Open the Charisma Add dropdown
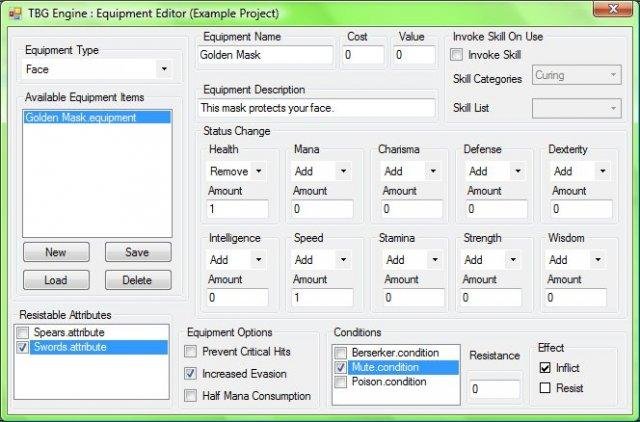The width and height of the screenshot is (640, 422). (411, 171)
